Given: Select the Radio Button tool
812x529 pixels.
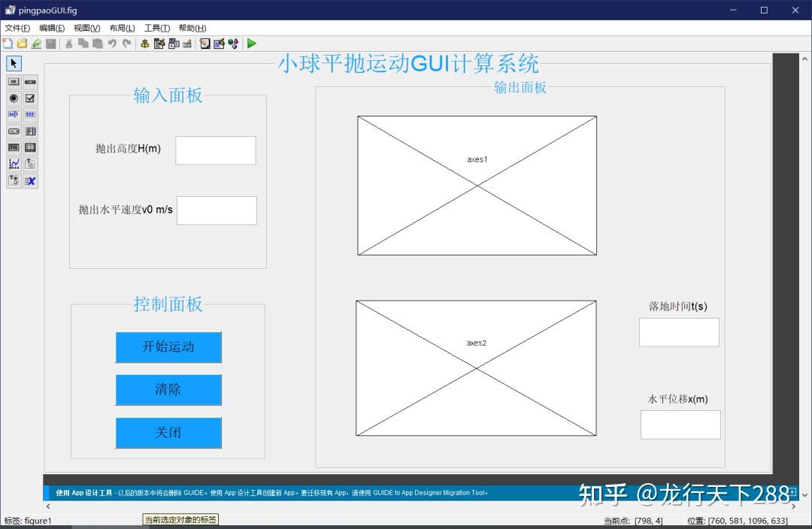Looking at the screenshot, I should 14,98.
